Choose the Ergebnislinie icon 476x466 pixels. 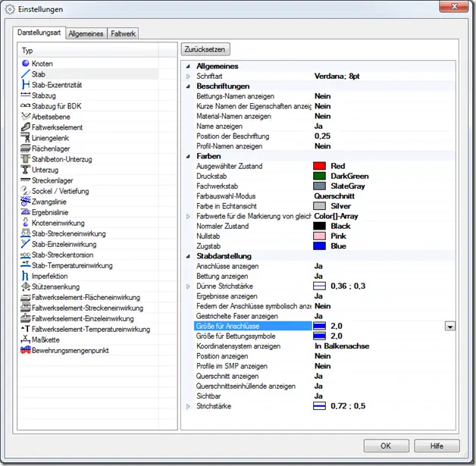tap(26, 211)
